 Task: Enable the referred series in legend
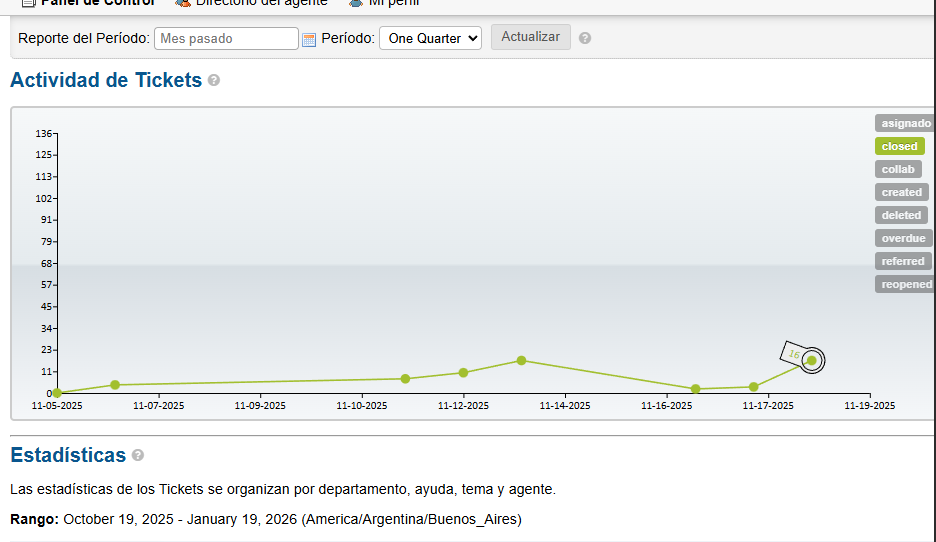coord(902,261)
